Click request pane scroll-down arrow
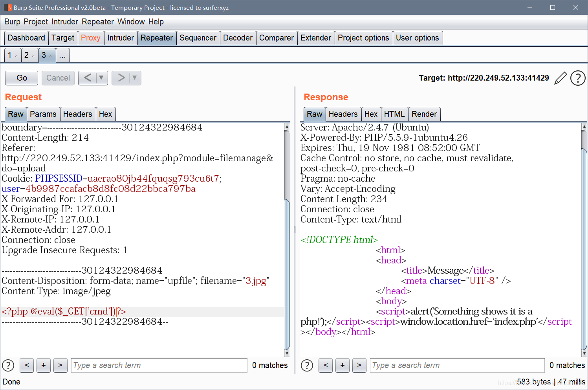This screenshot has height=390, width=588. point(287,353)
